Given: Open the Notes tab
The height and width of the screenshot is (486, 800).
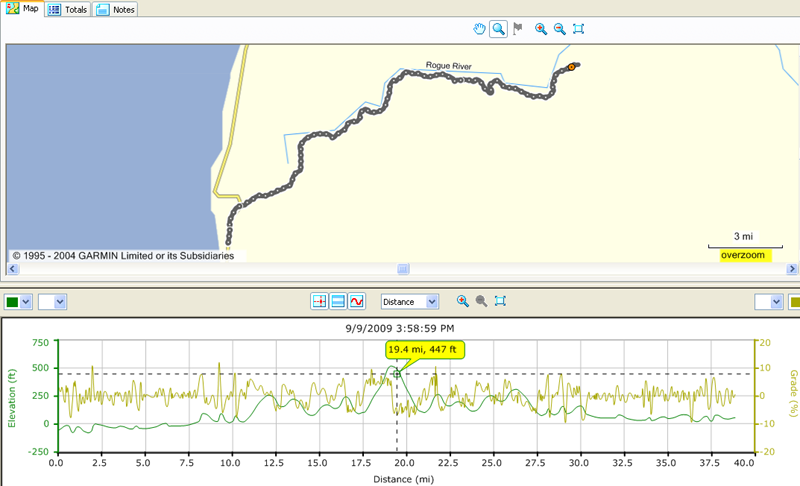Looking at the screenshot, I should tap(115, 10).
